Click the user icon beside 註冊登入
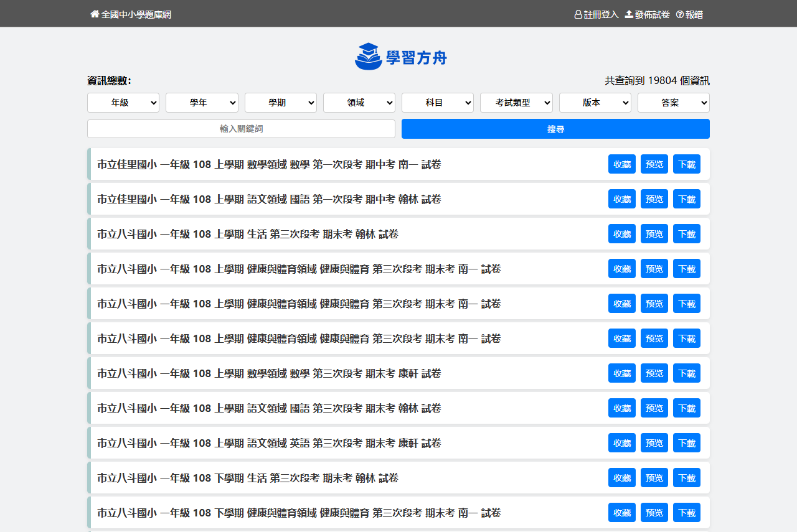Image resolution: width=797 pixels, height=532 pixels. pos(578,14)
